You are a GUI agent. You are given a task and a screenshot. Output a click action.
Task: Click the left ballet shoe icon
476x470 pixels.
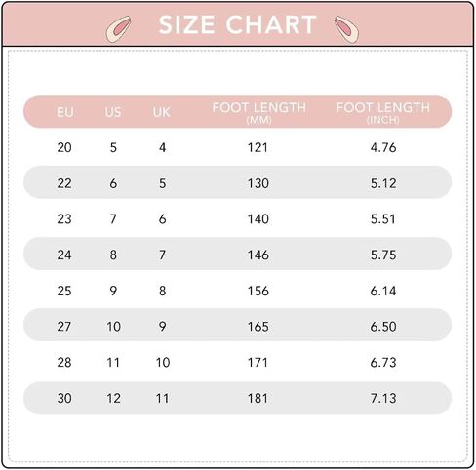pos(118,29)
